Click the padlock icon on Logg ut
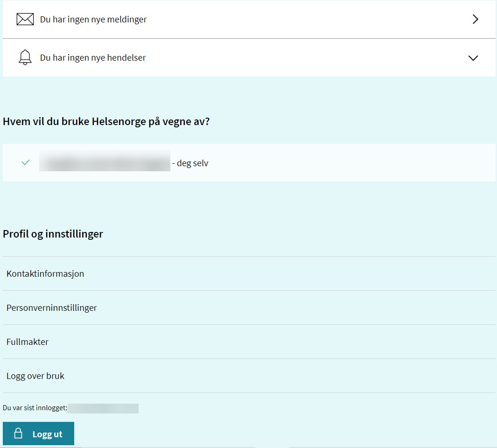Image resolution: width=497 pixels, height=448 pixels. pyautogui.click(x=18, y=434)
